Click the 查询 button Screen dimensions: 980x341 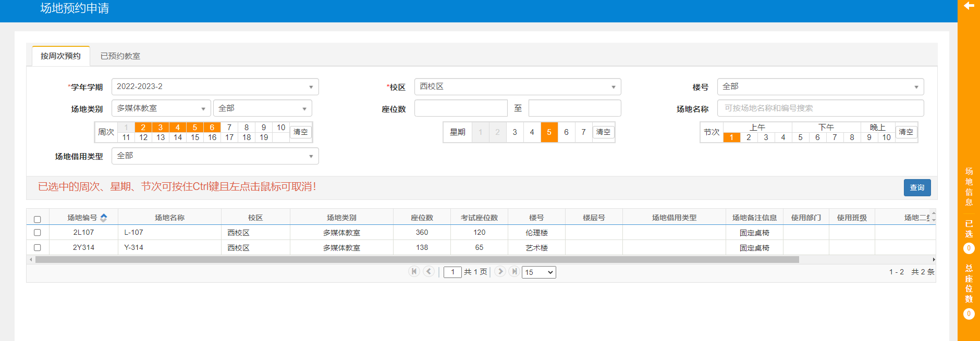(x=916, y=187)
